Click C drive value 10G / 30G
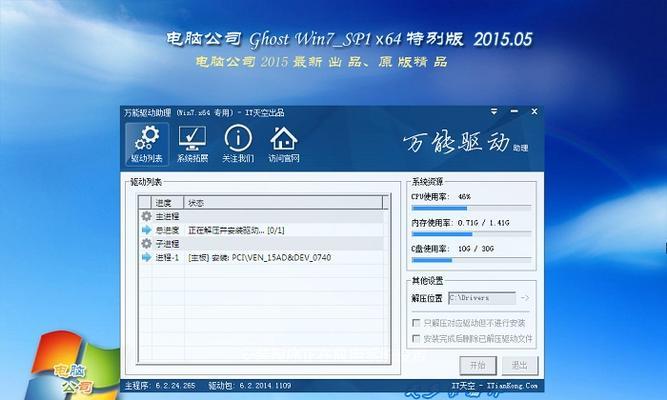 coord(476,249)
